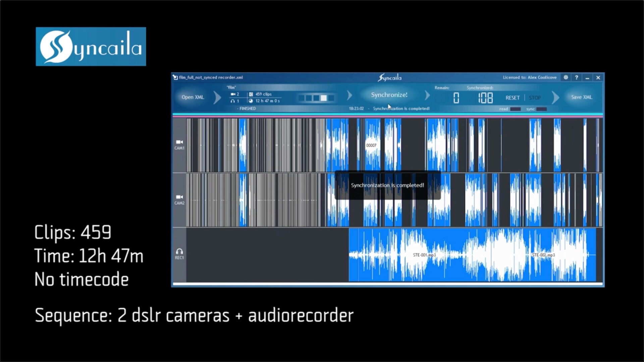This screenshot has width=644, height=362.
Task: Select the STE-001.mp3 audio clip
Action: click(x=424, y=255)
